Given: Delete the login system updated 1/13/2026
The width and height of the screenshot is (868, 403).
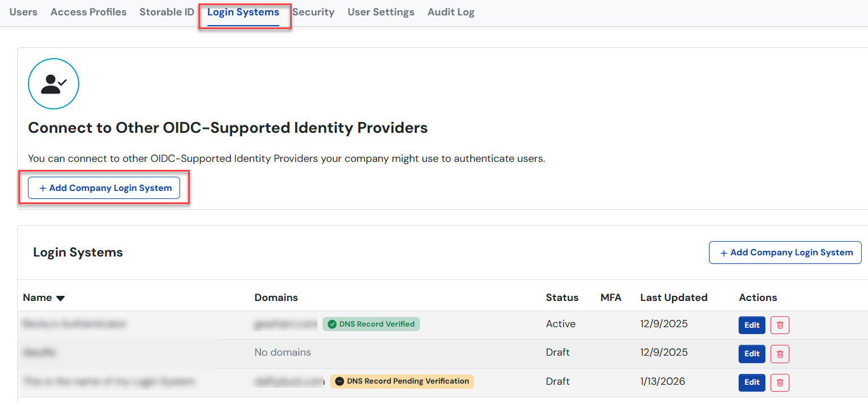Looking at the screenshot, I should [780, 382].
